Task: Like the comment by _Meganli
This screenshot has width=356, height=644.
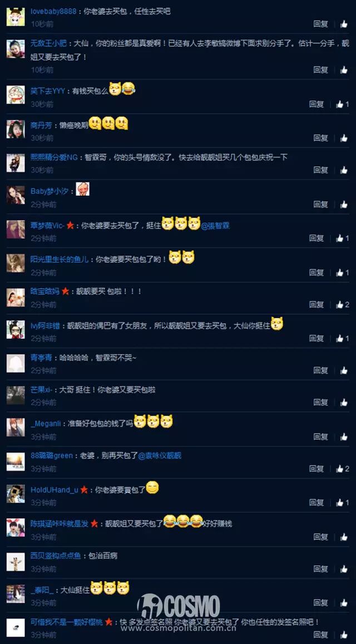Action: tap(344, 436)
